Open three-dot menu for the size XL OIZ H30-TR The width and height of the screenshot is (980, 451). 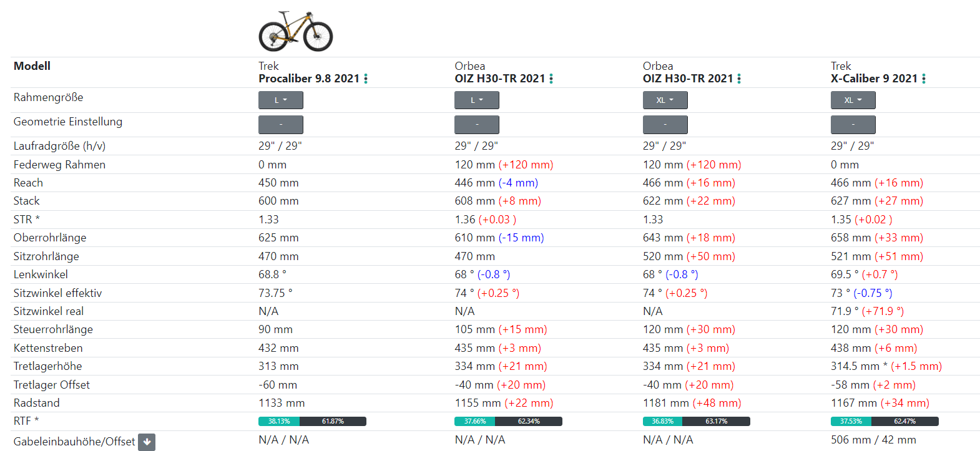point(739,79)
